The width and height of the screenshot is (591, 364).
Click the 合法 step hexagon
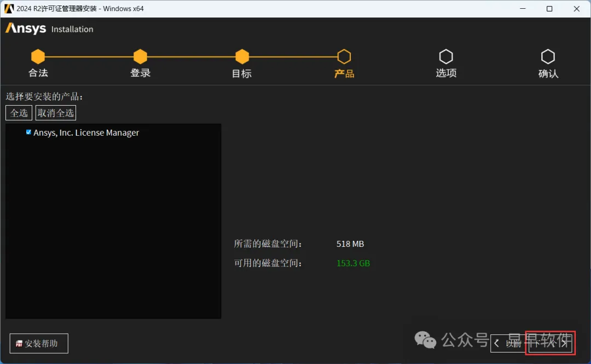click(38, 56)
